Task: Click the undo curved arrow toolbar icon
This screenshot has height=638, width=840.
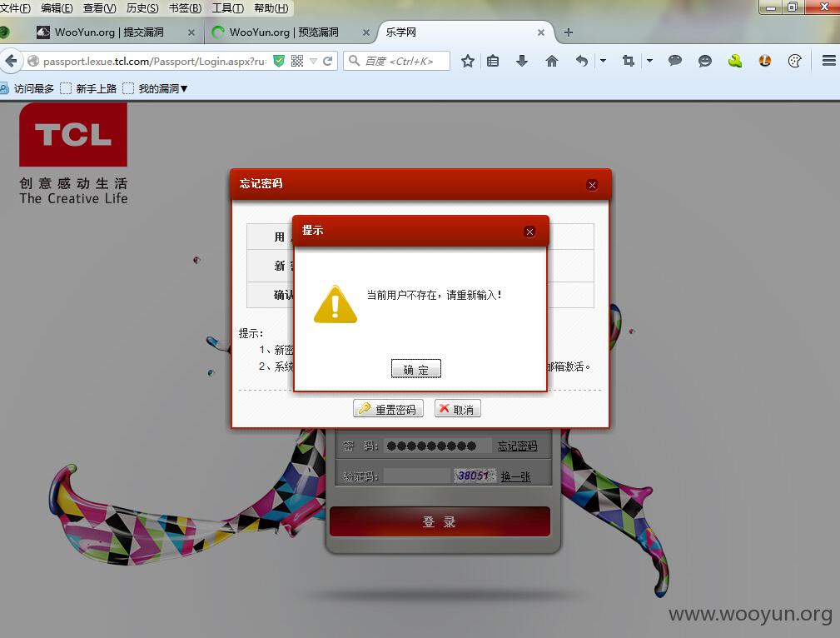Action: [582, 61]
